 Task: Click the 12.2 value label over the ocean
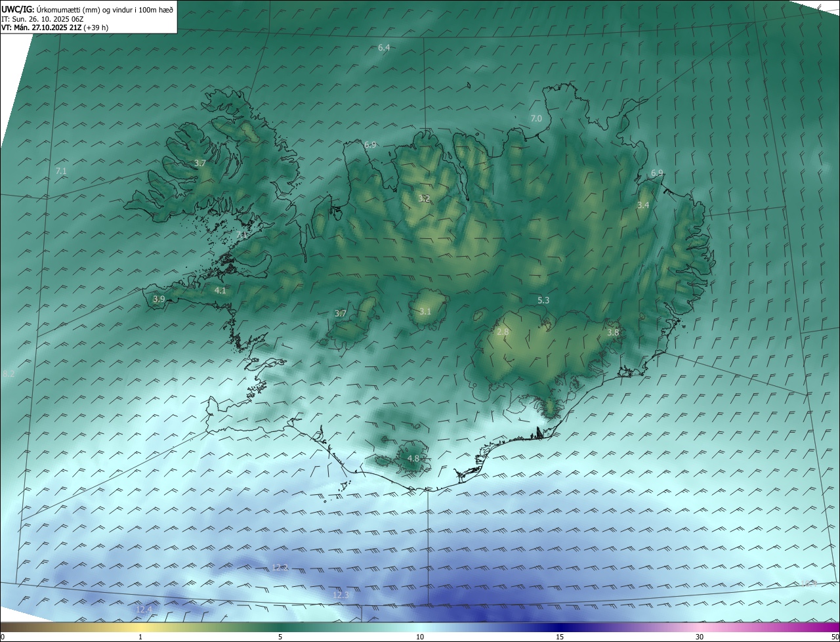[x=280, y=567]
